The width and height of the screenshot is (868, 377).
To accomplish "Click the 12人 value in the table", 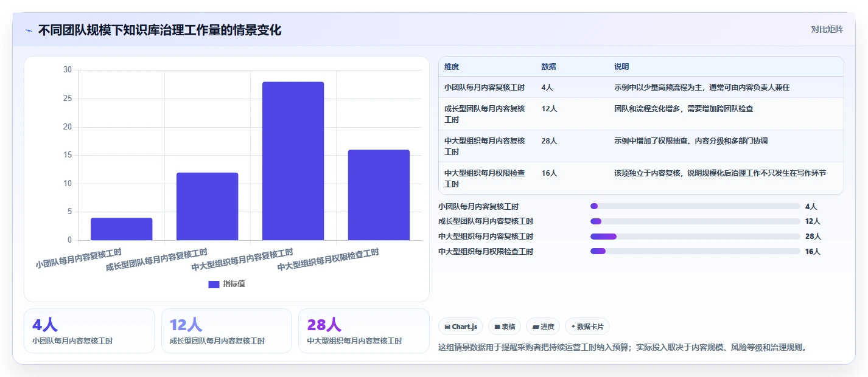I will pyautogui.click(x=549, y=109).
